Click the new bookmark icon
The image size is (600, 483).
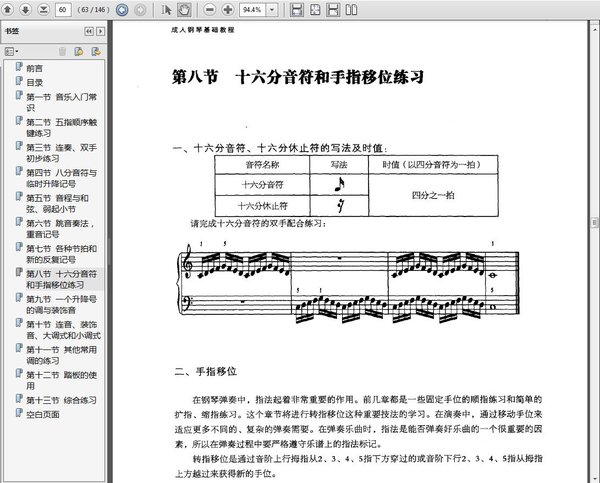[x=79, y=51]
